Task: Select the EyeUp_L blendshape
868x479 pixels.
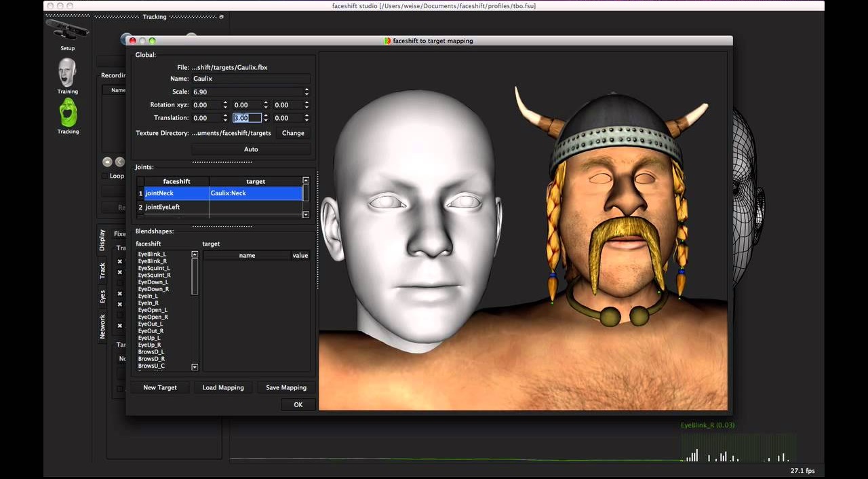Action: [x=149, y=338]
